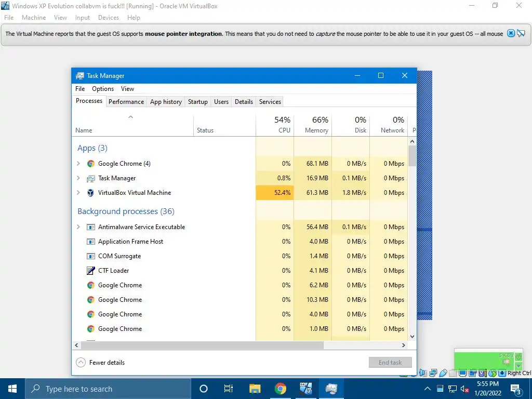This screenshot has height=399, width=532.
Task: Open the VirtualBox Devices menu
Action: [x=109, y=18]
